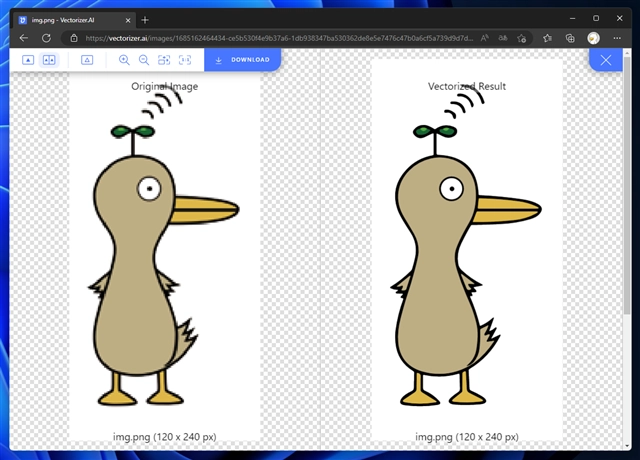Toggle the vector outline view button
640x460 pixels.
click(87, 60)
